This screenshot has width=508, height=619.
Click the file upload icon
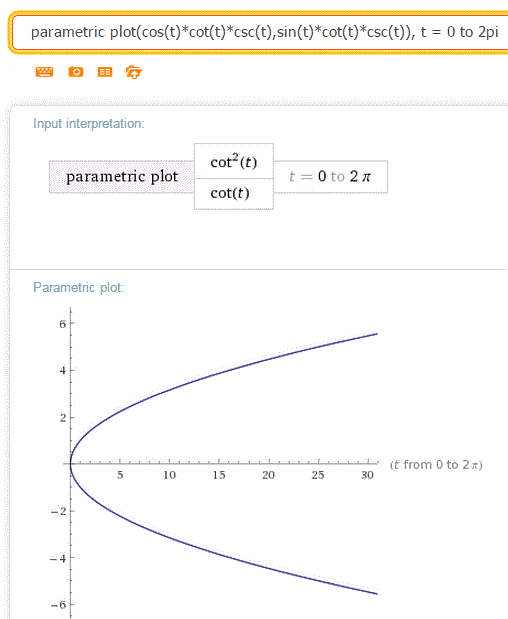pos(134,72)
